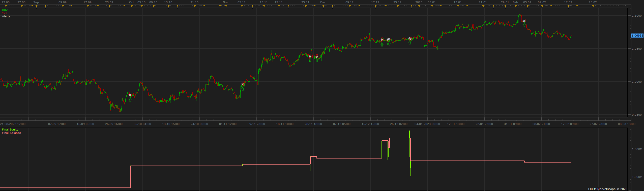The width and height of the screenshot is (644, 191).
Task: Click the yellow marker under the Oct label
Action: coord(131,6)
